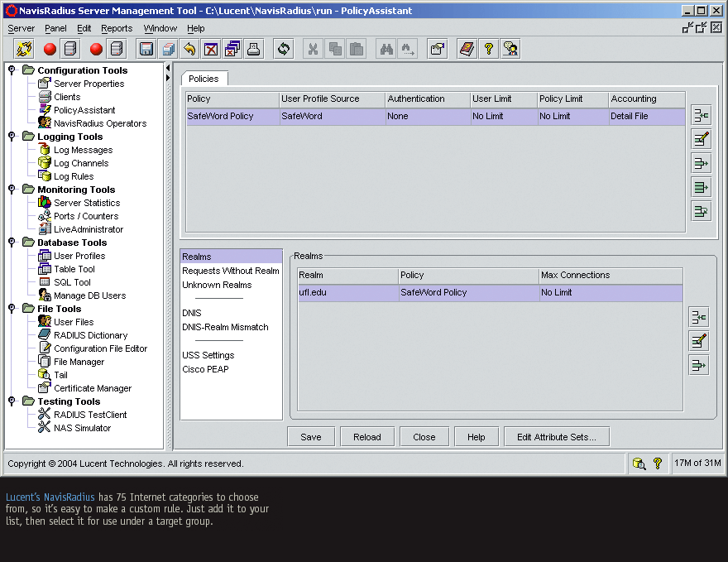Click the Save floppy disk toolbar icon
The height and width of the screenshot is (562, 728).
pyautogui.click(x=146, y=49)
